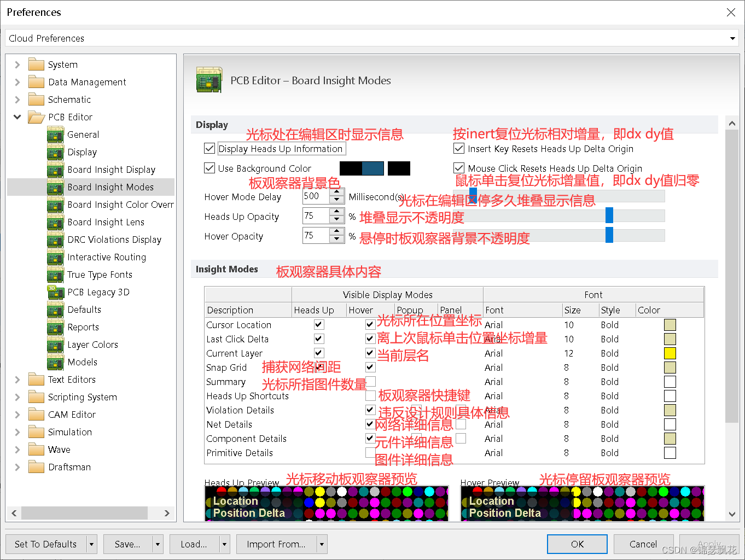This screenshot has height=560, width=745.
Task: Click Set To Defaults button
Action: (46, 544)
